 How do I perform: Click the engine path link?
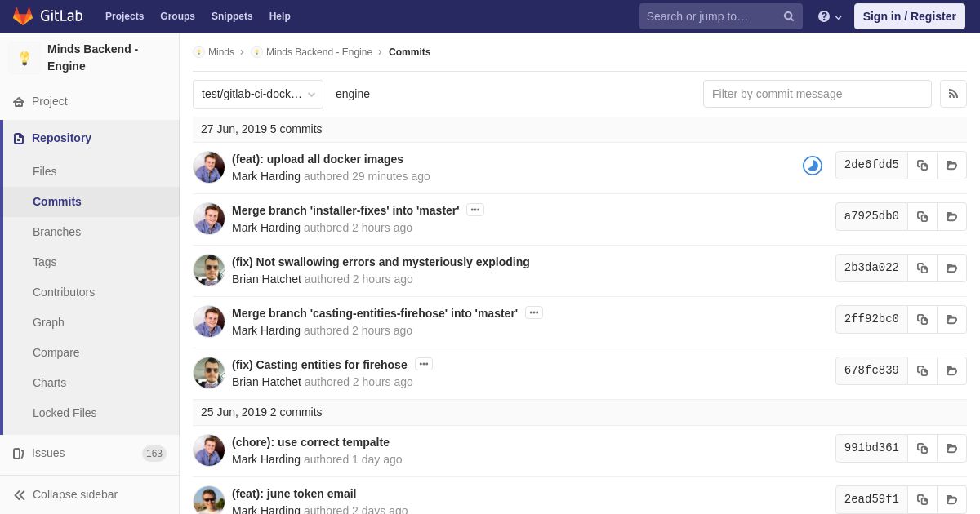tap(353, 94)
